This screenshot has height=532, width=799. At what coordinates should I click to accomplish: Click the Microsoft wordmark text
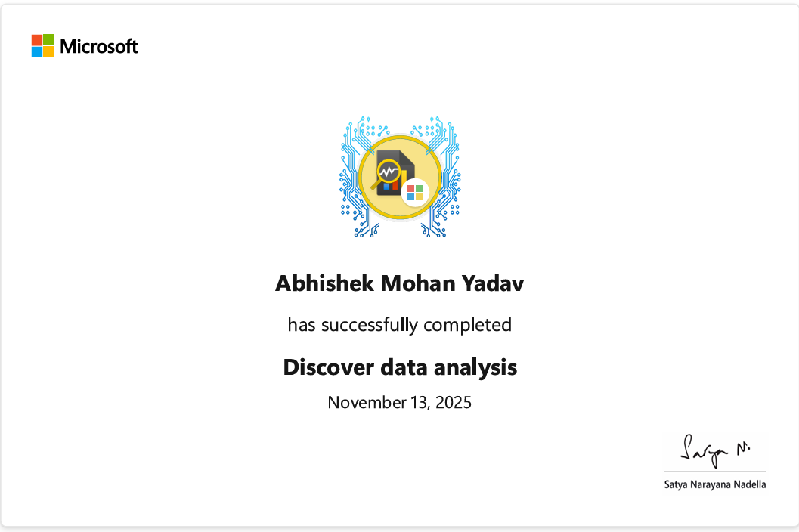(x=99, y=47)
